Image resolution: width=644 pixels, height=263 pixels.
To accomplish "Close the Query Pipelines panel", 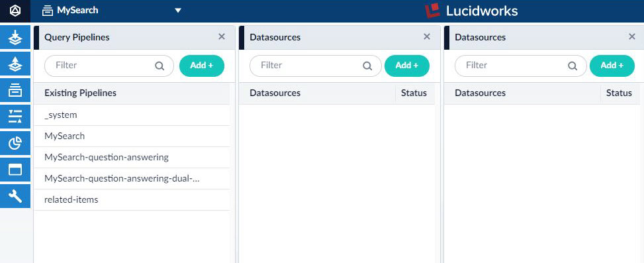I will point(222,36).
